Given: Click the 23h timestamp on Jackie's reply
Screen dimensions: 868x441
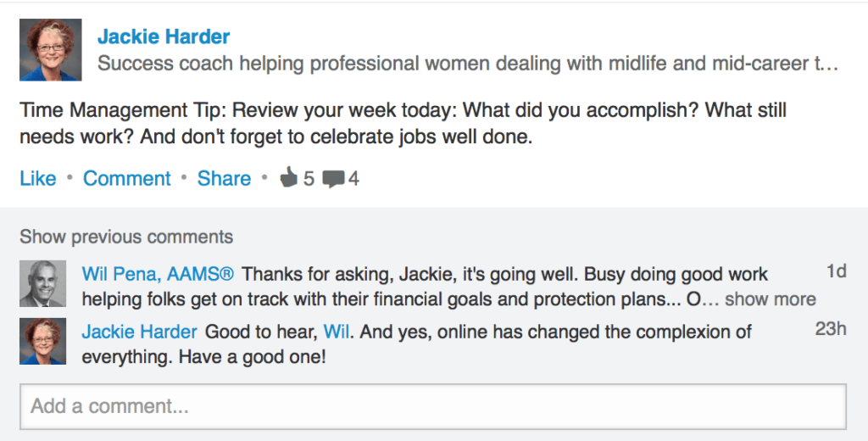Looking at the screenshot, I should coord(831,329).
